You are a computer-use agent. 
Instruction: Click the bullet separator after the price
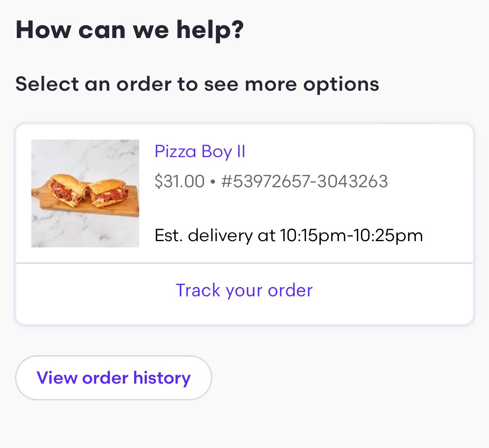click(x=213, y=182)
